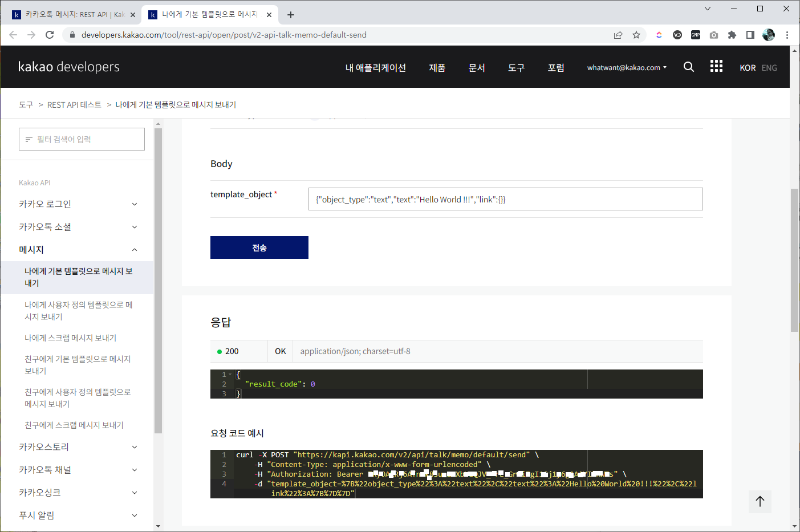This screenshot has width=800, height=532.
Task: Click the site lock icon in address bar
Action: [72, 35]
